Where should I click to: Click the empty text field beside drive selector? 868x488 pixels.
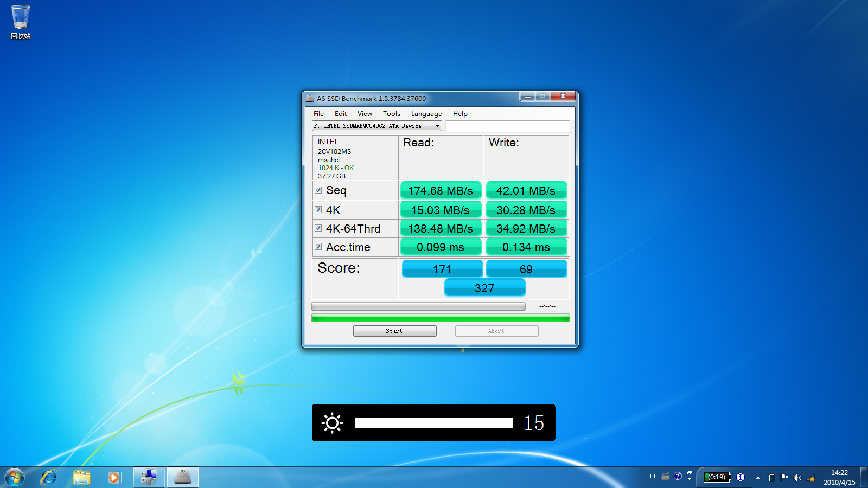(508, 126)
